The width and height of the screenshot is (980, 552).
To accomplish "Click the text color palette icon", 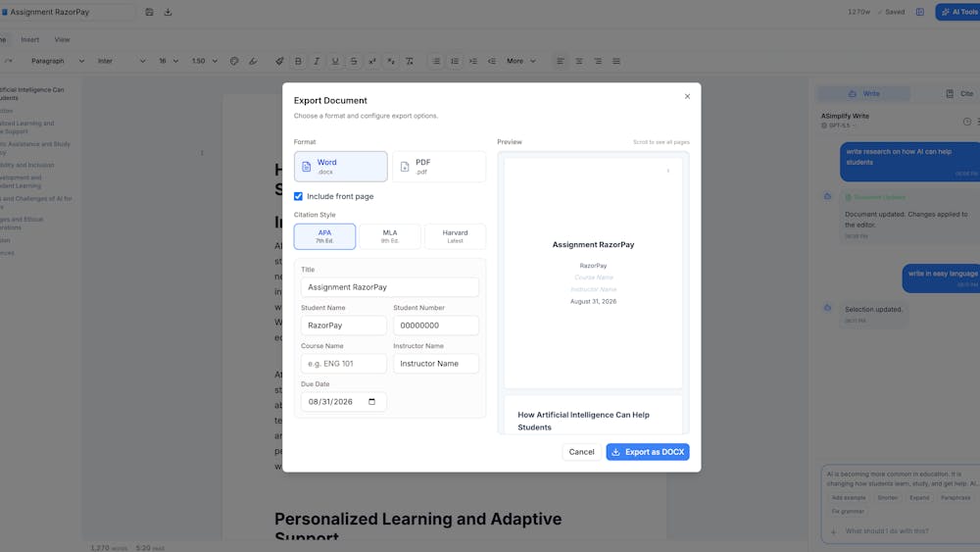I will (x=234, y=61).
